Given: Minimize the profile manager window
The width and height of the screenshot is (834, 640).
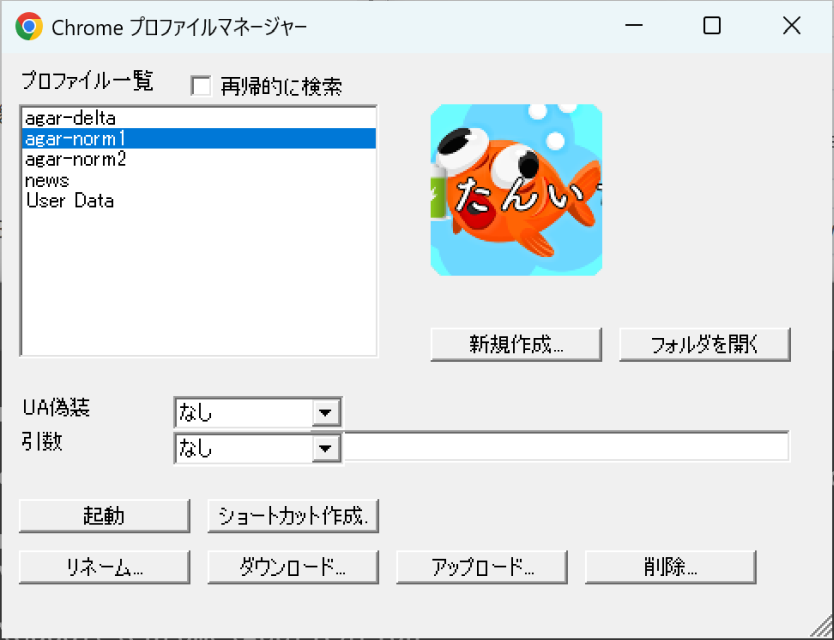Looking at the screenshot, I should pos(634,25).
